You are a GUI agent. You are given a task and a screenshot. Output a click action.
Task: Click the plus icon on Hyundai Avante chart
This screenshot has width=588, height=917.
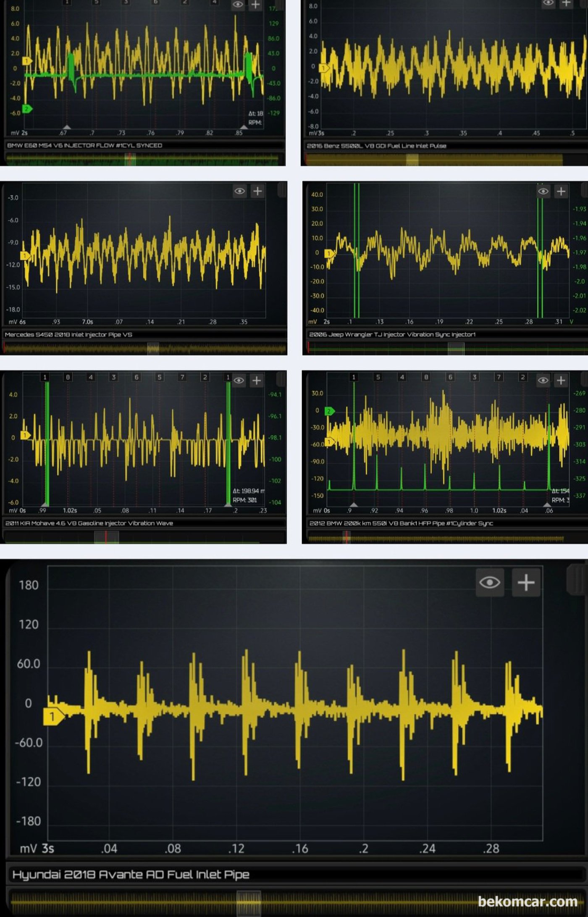click(x=526, y=583)
